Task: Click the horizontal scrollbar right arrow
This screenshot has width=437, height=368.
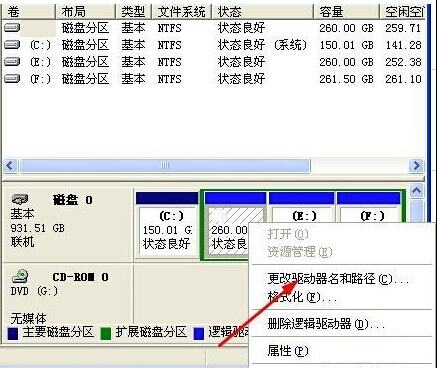Action: (x=416, y=165)
